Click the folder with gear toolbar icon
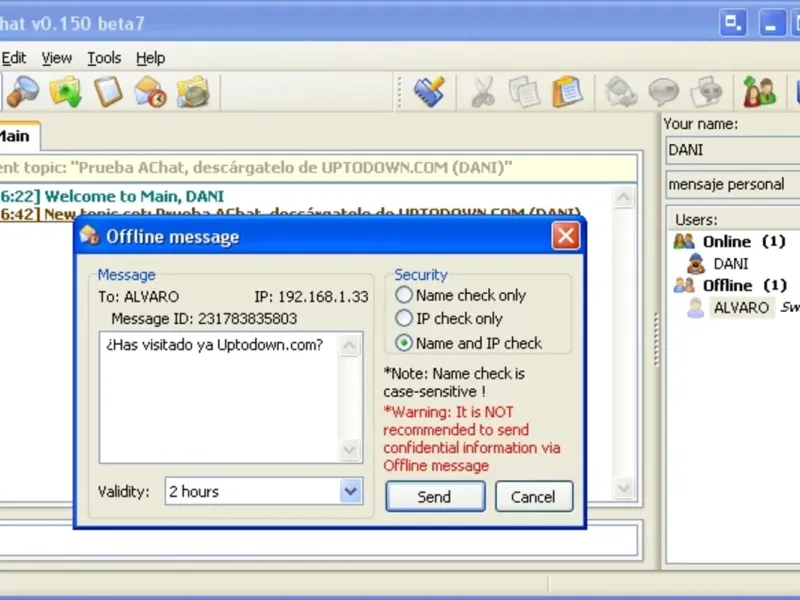800x600 pixels. coord(193,92)
